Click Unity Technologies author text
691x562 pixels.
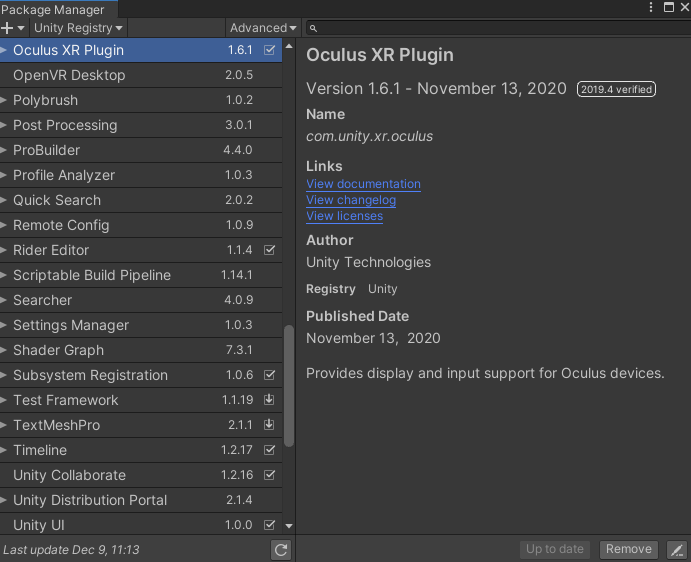point(368,262)
